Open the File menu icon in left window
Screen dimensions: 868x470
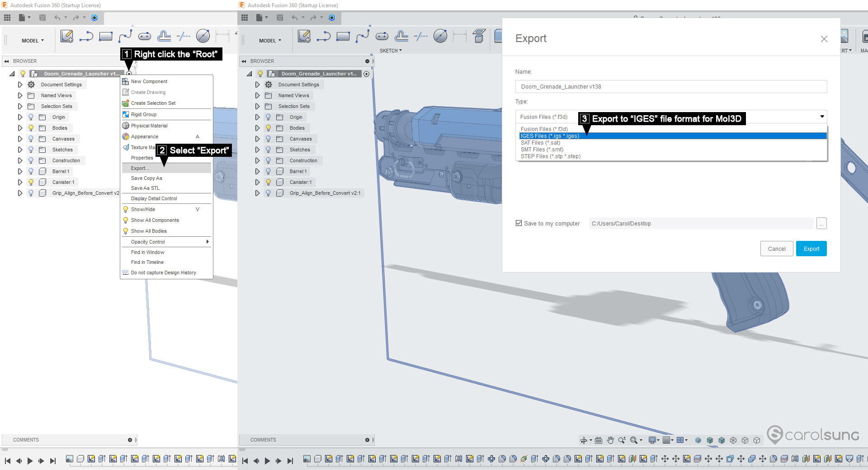(x=22, y=18)
